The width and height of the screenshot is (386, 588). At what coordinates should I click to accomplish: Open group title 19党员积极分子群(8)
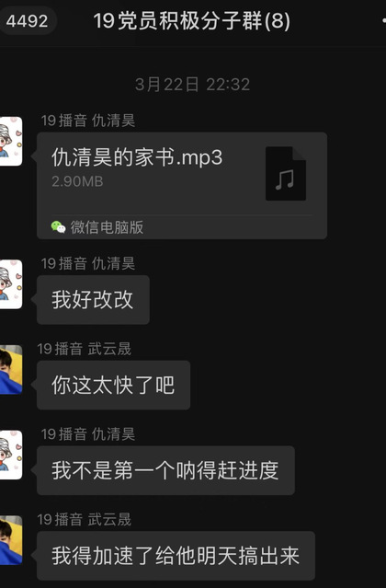192,20
